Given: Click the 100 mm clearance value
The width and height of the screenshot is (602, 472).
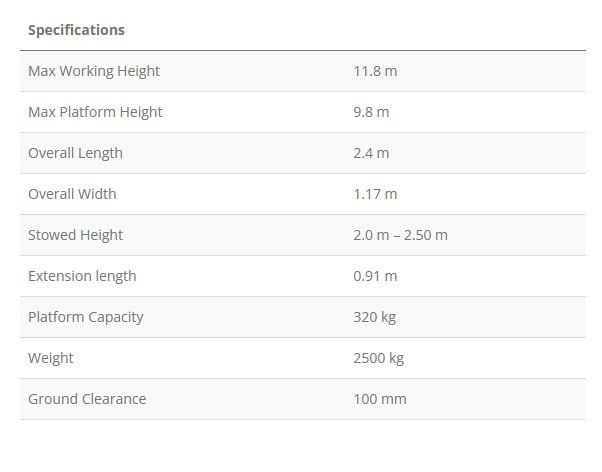Looking at the screenshot, I should pyautogui.click(x=379, y=399).
